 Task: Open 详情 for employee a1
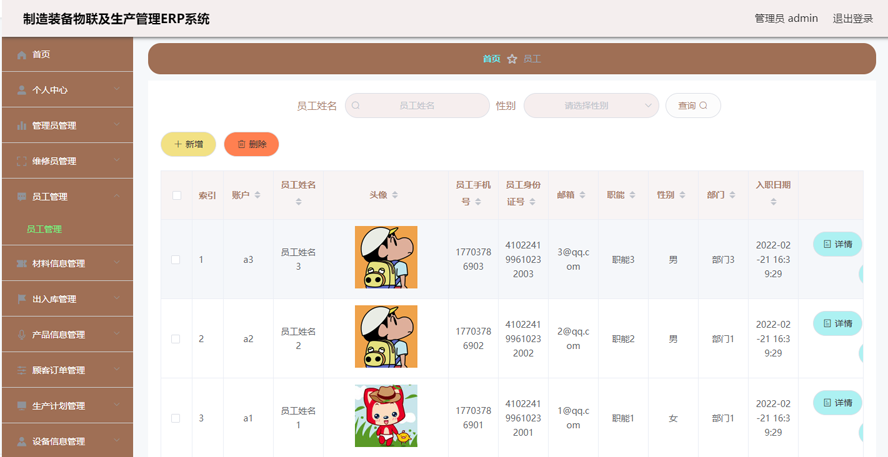point(838,403)
